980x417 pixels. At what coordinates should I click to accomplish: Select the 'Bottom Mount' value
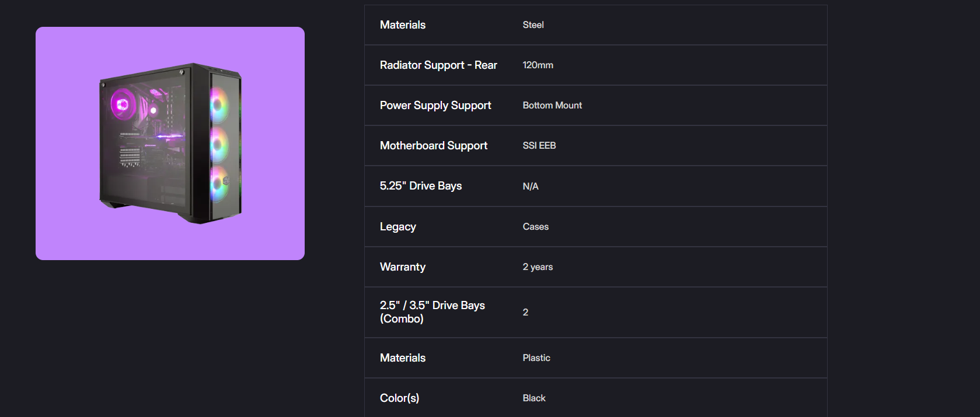552,106
